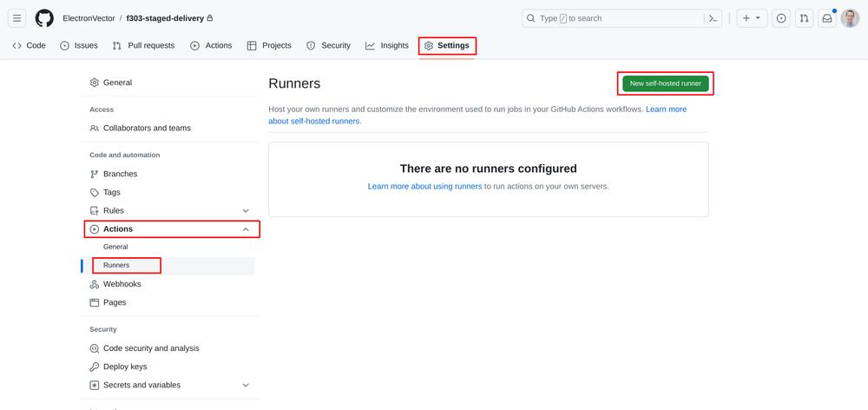Screen dimensions: 868x410
Task: Open the Settings tab
Action: click(x=447, y=45)
